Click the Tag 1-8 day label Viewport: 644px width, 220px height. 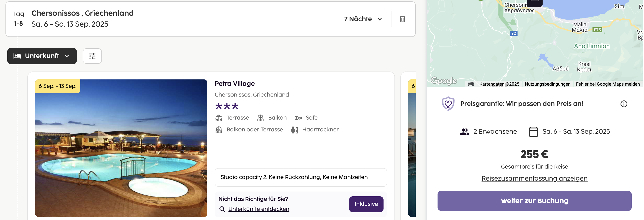(18, 19)
